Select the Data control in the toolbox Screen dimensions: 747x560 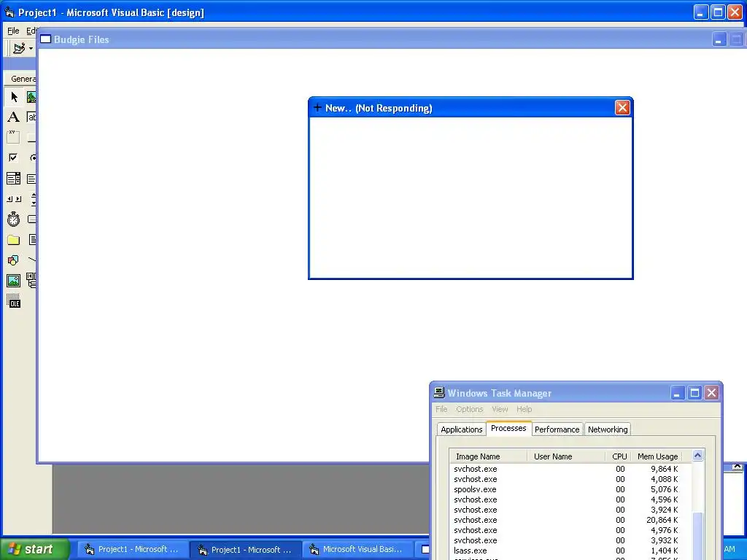click(31, 281)
